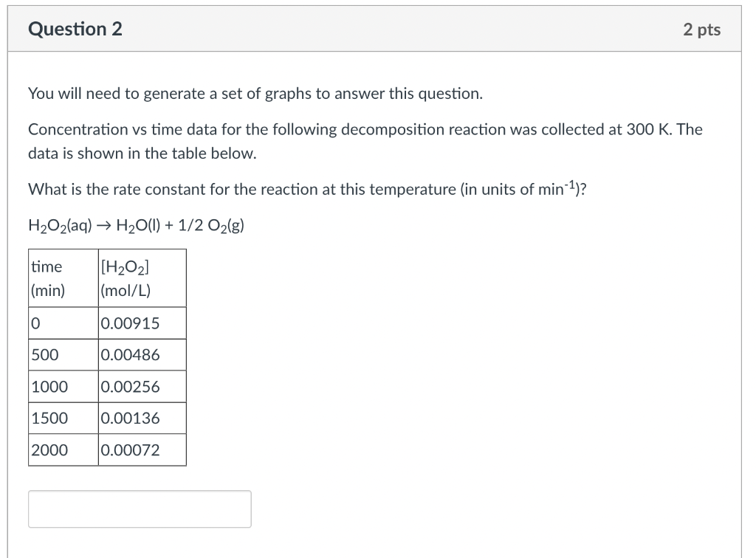Click the time 0 table cell
This screenshot has width=756, height=558.
(x=63, y=323)
